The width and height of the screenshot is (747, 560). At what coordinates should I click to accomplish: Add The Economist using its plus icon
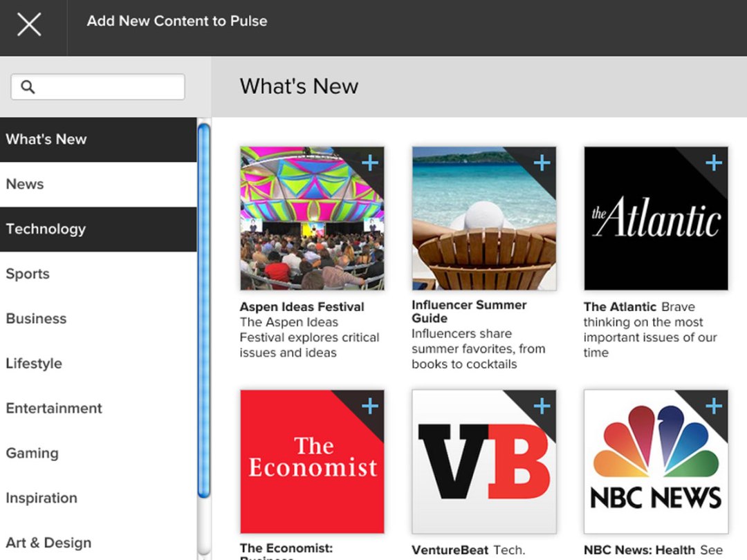[370, 407]
